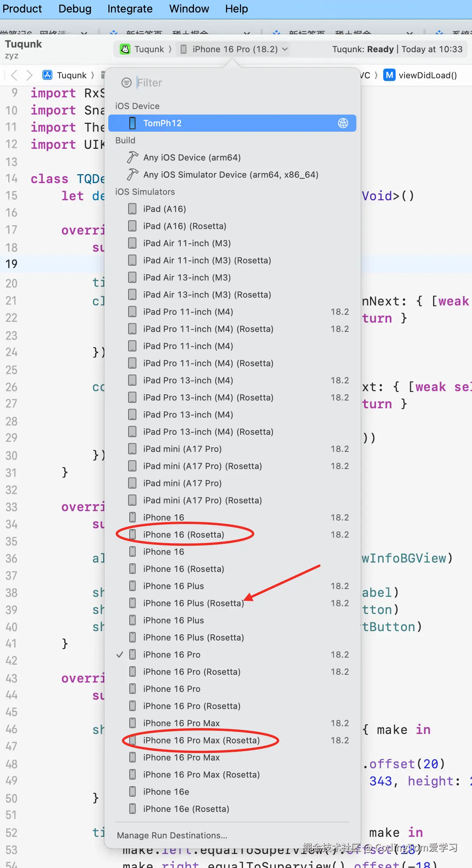The image size is (472, 868).
Task: Click the Tuqunk project title
Action: click(x=23, y=44)
